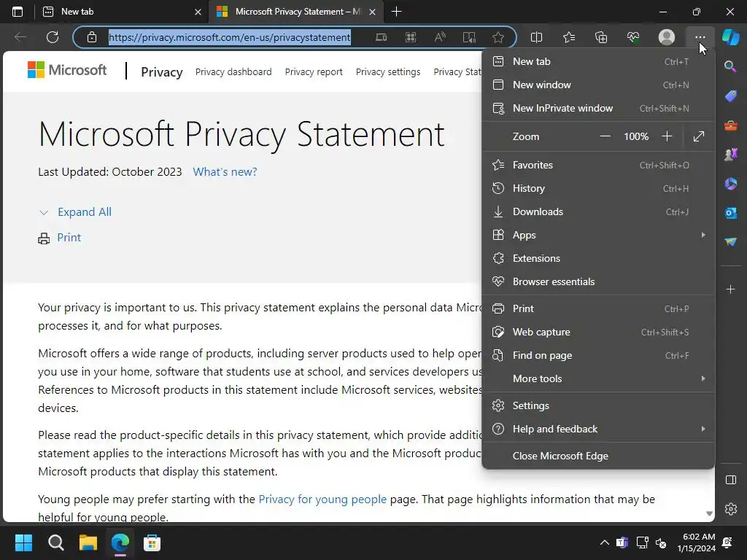Increase zoom with plus button

tap(667, 136)
